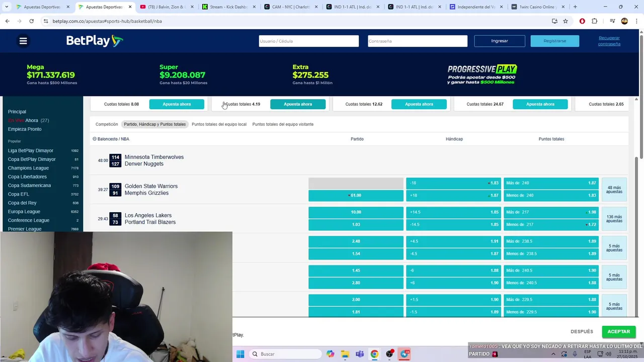
Task: Open File Explorer from taskbar
Action: [x=345, y=354]
